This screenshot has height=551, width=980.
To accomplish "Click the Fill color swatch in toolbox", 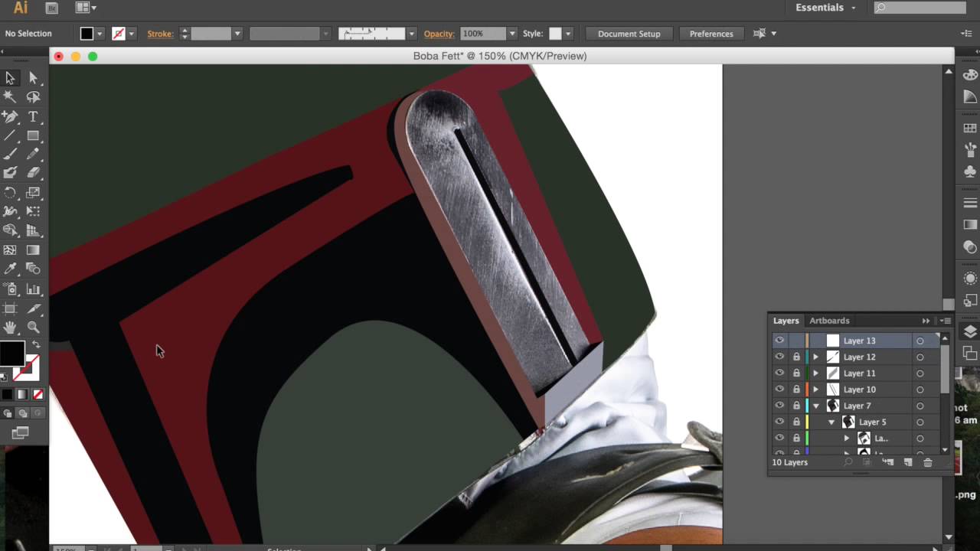I will (11, 353).
